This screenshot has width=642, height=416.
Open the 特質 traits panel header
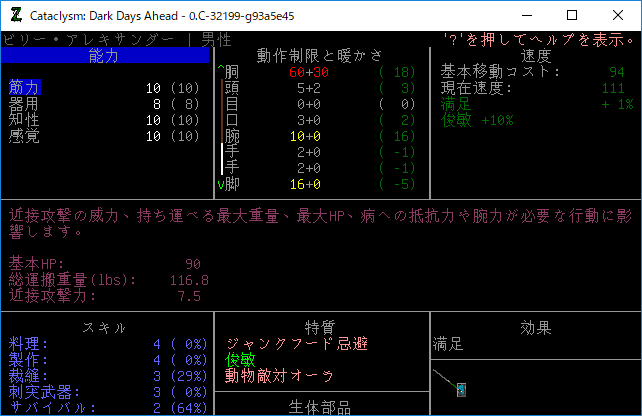tap(320, 328)
